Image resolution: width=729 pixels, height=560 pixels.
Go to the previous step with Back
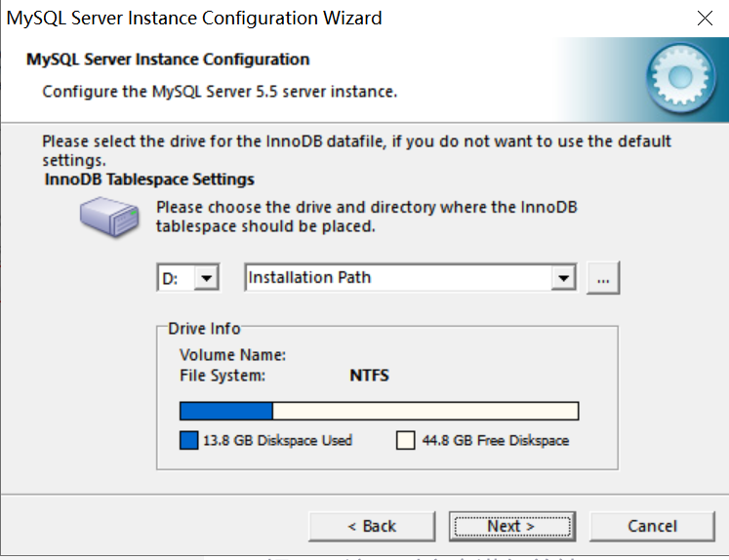coord(372,527)
